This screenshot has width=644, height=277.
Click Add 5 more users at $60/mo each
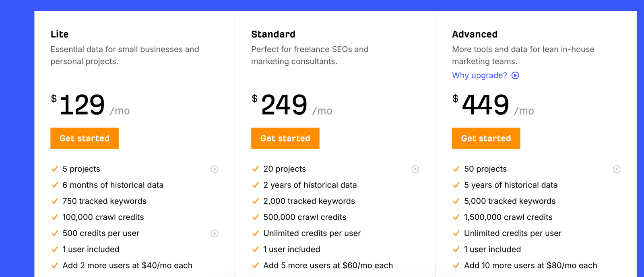[328, 265]
